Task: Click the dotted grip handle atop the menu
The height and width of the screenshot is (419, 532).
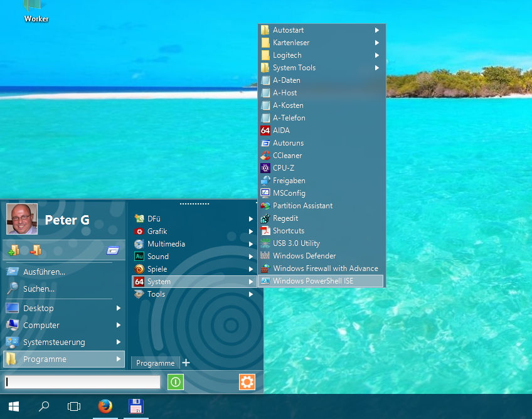Action: pyautogui.click(x=194, y=204)
